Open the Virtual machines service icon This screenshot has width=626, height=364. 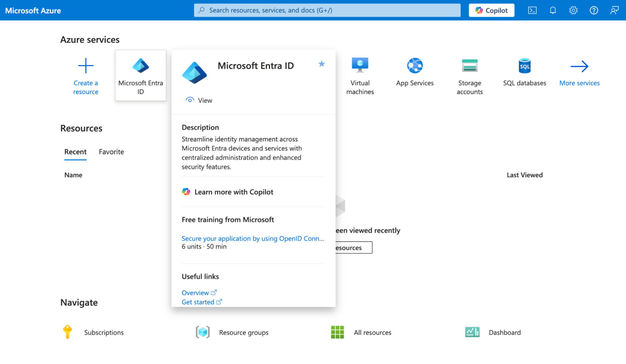360,65
